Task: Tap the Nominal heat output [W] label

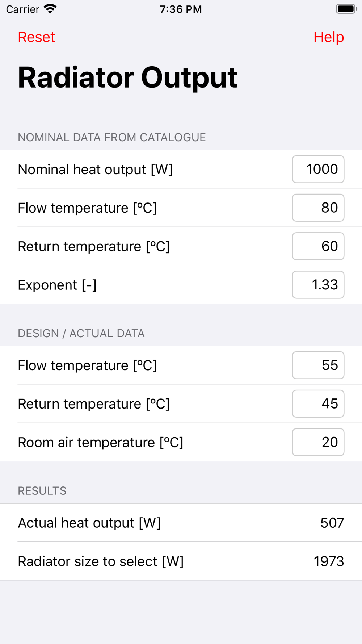Action: coord(95,169)
